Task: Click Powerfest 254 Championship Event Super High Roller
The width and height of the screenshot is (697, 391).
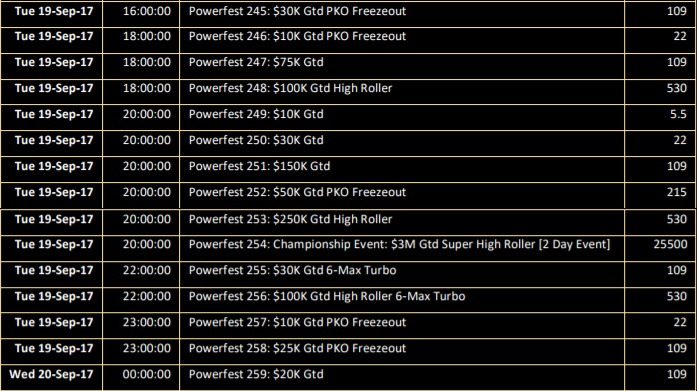Action: click(x=399, y=244)
